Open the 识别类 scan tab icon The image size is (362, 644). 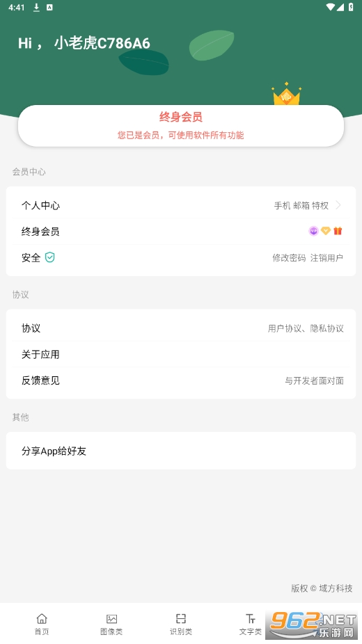pos(181,619)
